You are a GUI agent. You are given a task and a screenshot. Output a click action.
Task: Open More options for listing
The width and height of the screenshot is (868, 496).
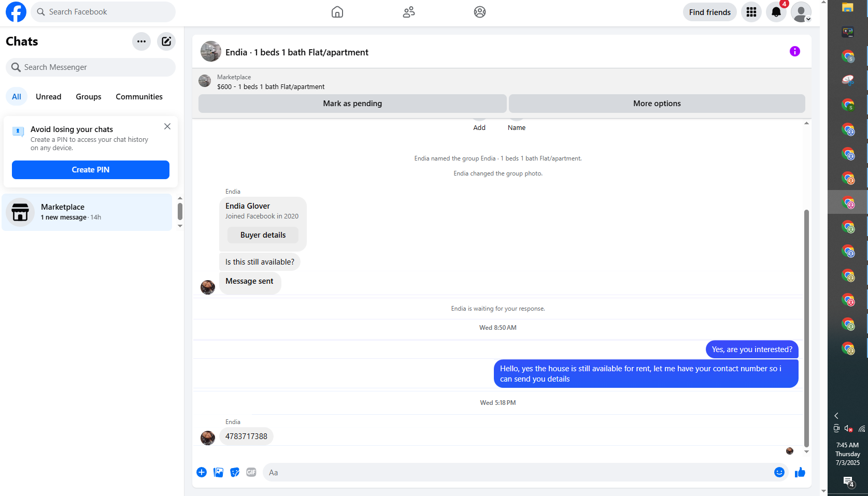point(657,104)
